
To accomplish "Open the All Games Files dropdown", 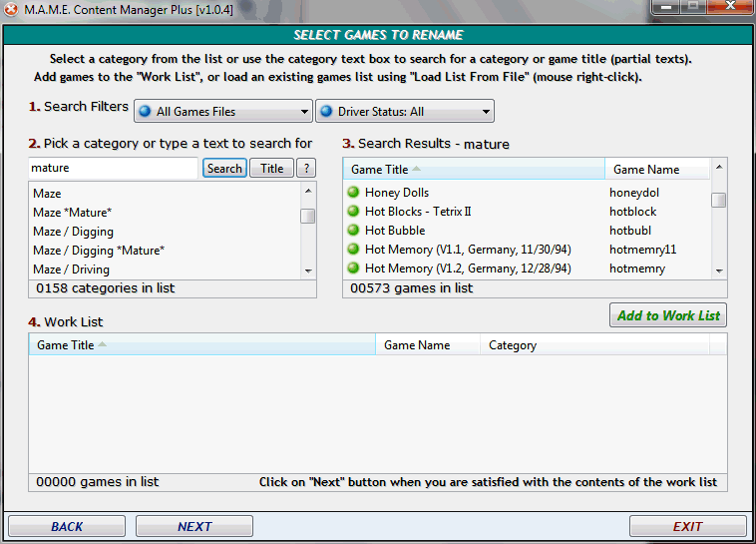I will [223, 112].
